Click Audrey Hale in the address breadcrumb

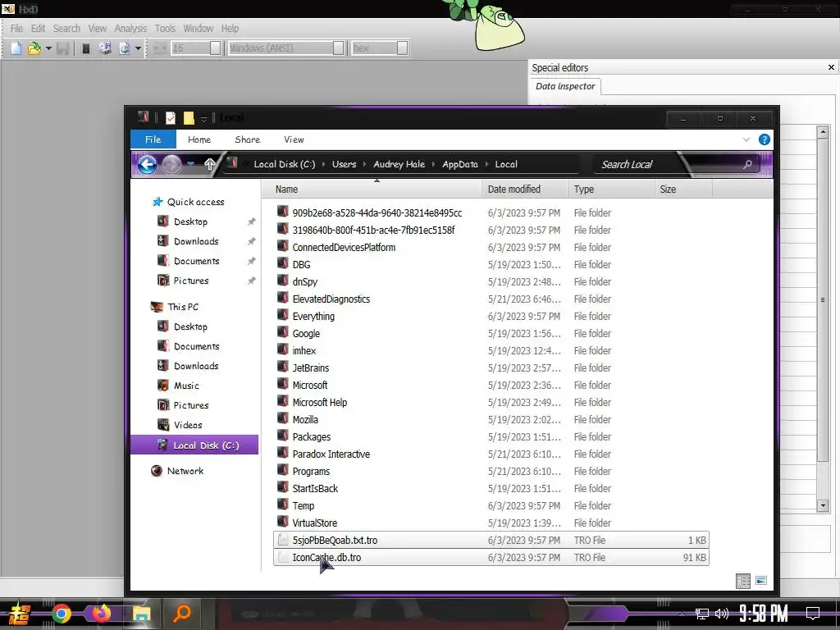[399, 164]
